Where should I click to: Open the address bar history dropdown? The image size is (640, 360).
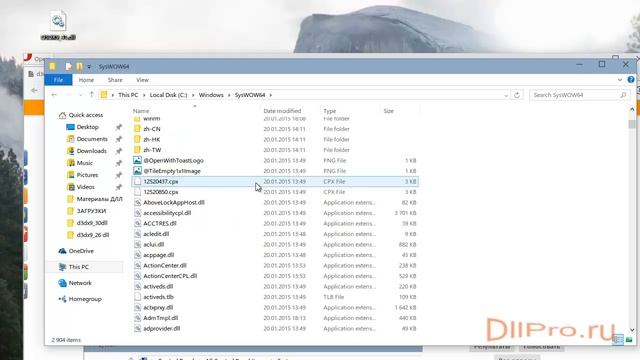click(x=506, y=95)
